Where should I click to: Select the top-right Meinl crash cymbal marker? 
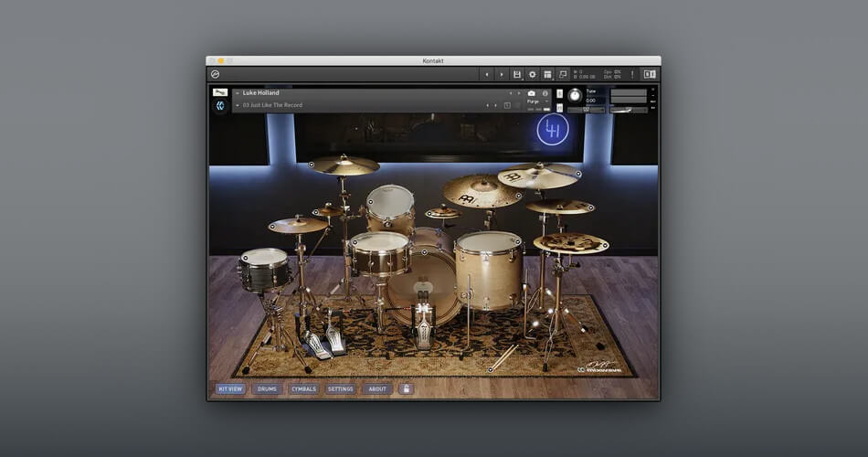(578, 174)
